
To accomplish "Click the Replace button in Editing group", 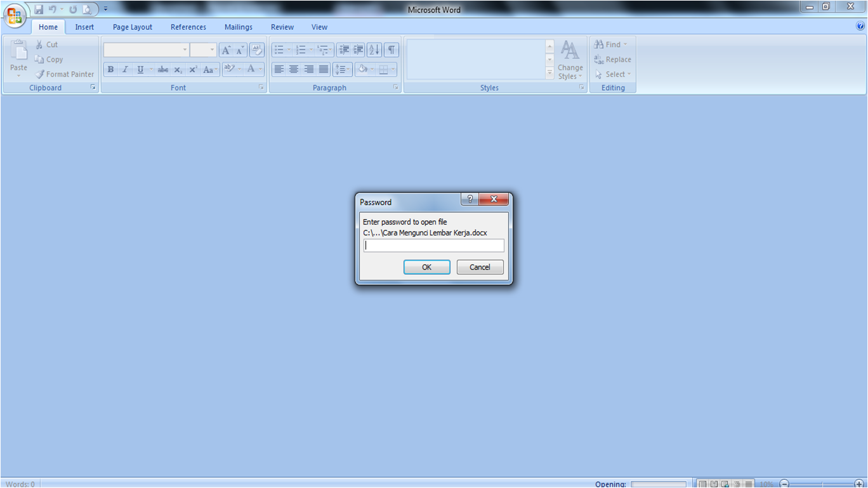I will pos(613,59).
